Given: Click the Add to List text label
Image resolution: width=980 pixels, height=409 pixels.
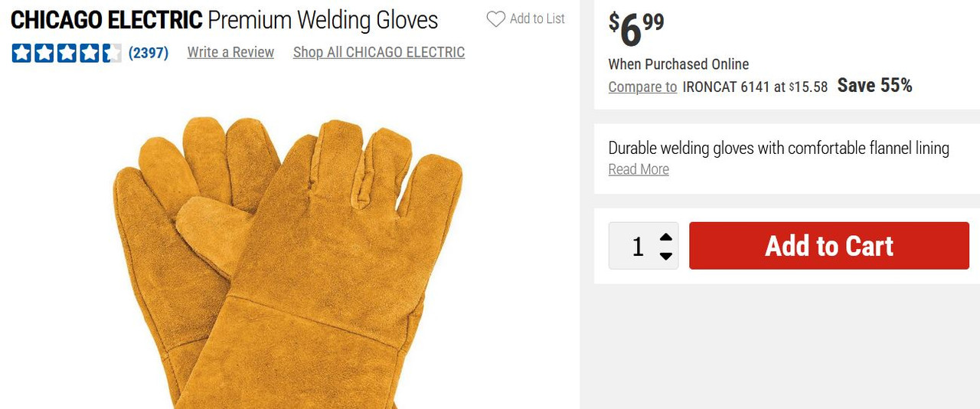Looking at the screenshot, I should coord(537,19).
